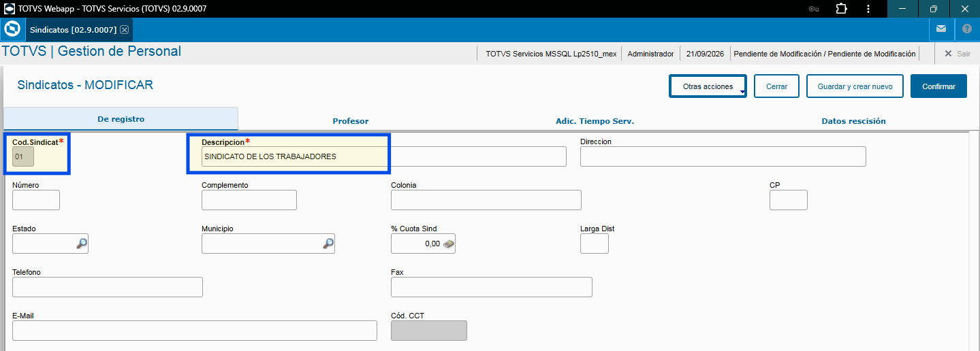Close the Sindicatos tab with X icon
Image resolution: width=980 pixels, height=351 pixels.
[x=124, y=30]
